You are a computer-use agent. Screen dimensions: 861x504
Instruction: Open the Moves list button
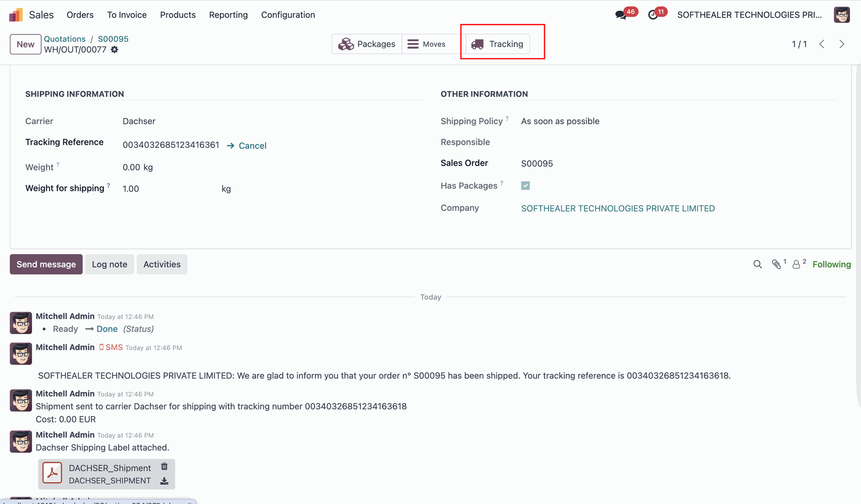[x=426, y=44]
